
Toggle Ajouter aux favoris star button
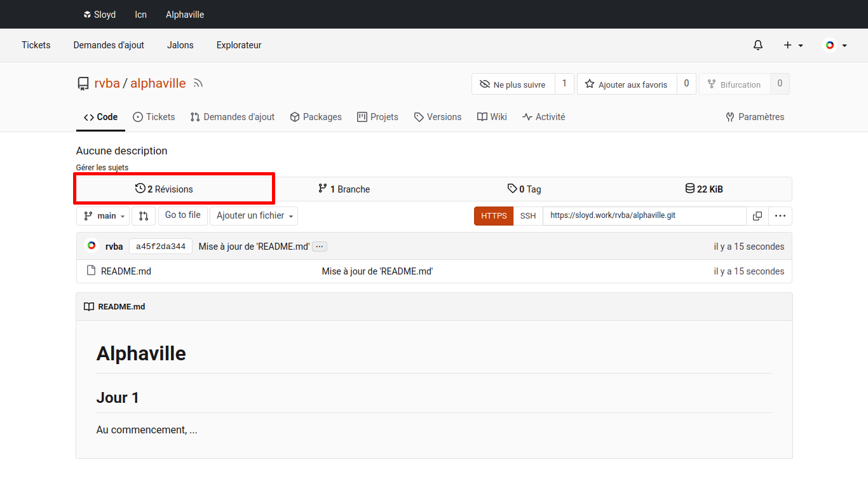[x=627, y=85]
